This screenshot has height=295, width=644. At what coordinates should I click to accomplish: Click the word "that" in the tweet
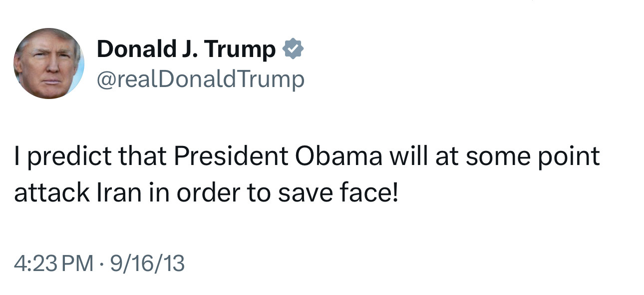pos(142,156)
